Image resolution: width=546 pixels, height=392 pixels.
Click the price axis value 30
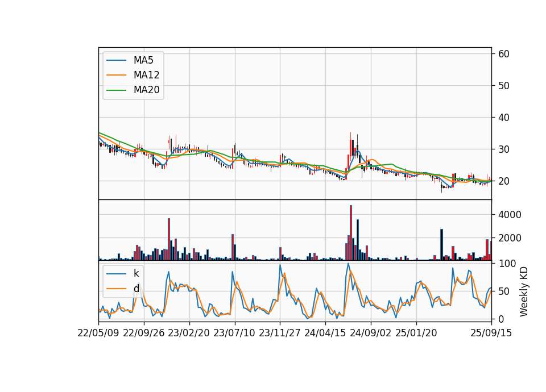click(503, 149)
